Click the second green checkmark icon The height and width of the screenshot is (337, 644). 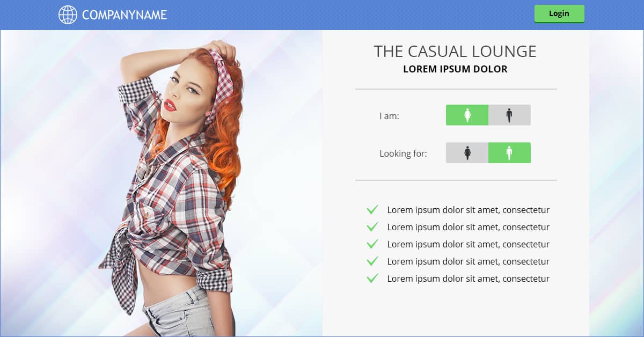pos(372,227)
